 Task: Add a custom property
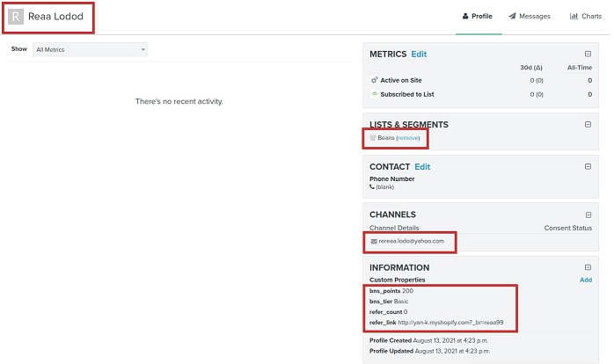tap(586, 280)
